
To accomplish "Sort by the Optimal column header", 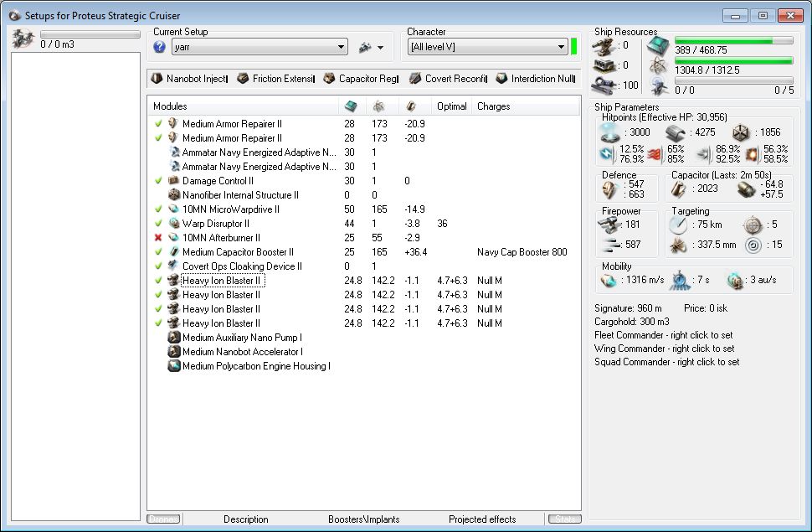I will click(451, 106).
